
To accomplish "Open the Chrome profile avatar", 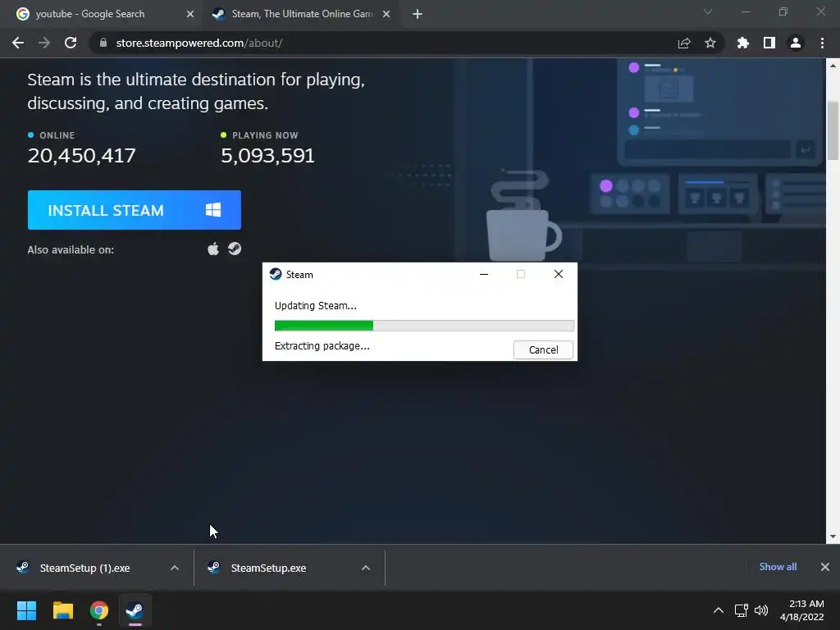I will (796, 43).
